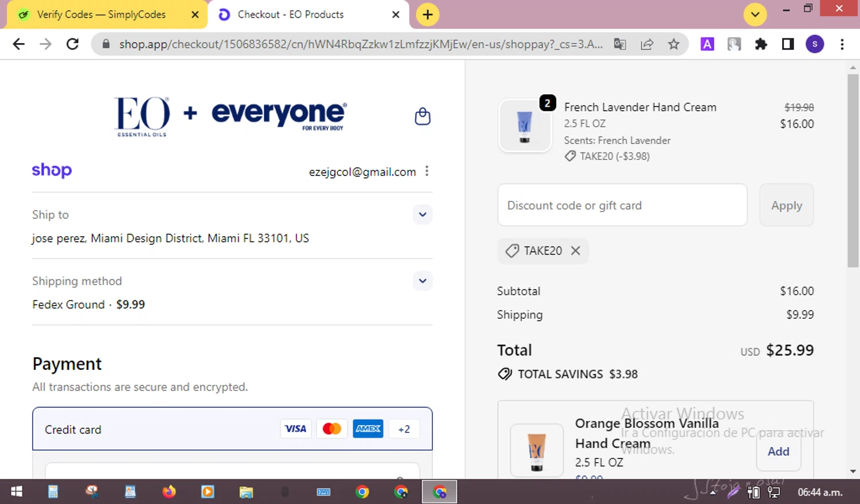
Task: Open Firefox from the taskbar
Action: click(169, 491)
